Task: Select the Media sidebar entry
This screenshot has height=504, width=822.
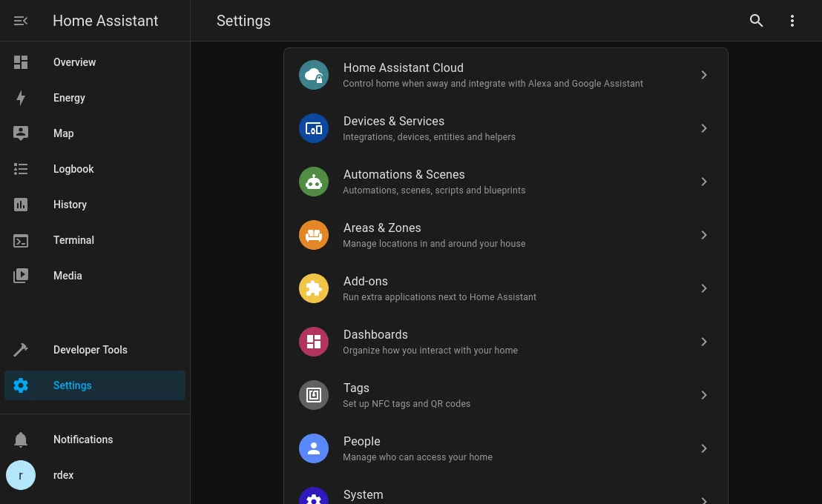Action: click(68, 276)
